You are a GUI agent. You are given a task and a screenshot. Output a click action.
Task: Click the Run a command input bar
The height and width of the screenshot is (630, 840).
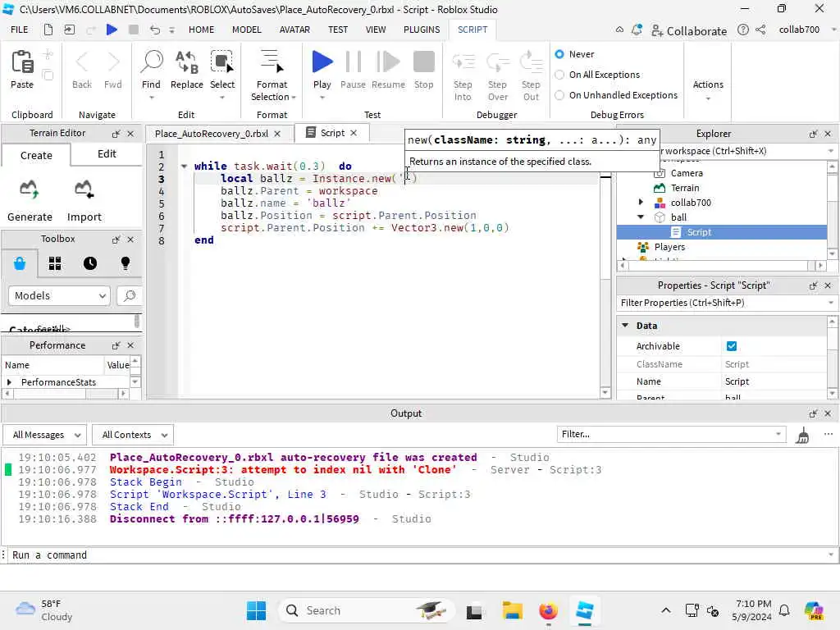419,555
